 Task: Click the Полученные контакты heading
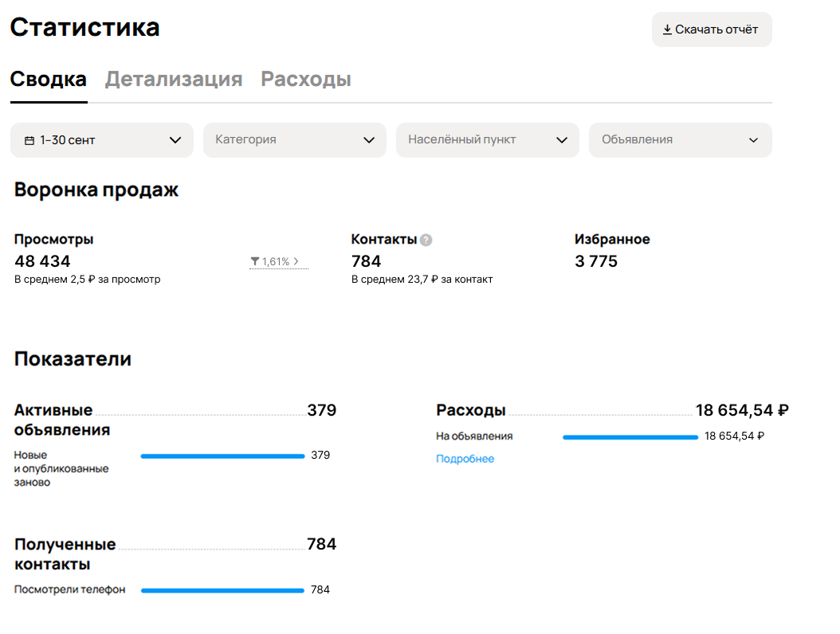click(65, 554)
